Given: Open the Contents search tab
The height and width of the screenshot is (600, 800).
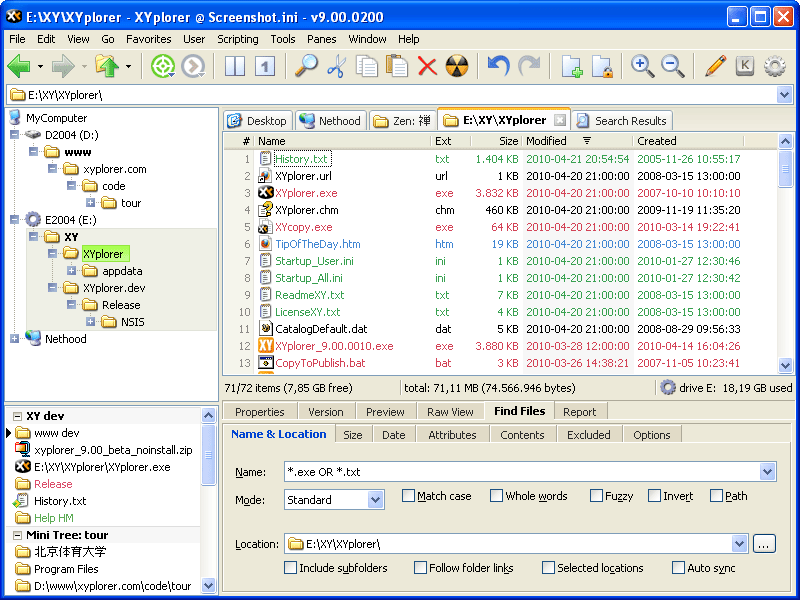Looking at the screenshot, I should tap(522, 435).
